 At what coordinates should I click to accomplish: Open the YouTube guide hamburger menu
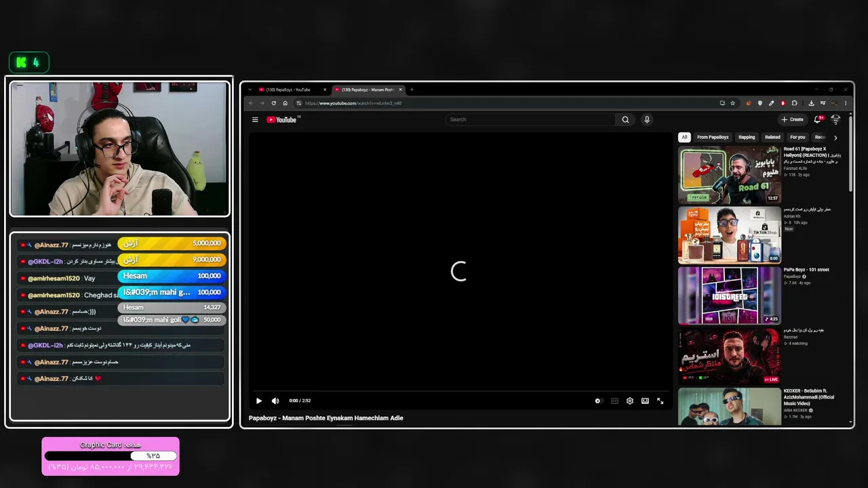pyautogui.click(x=255, y=120)
